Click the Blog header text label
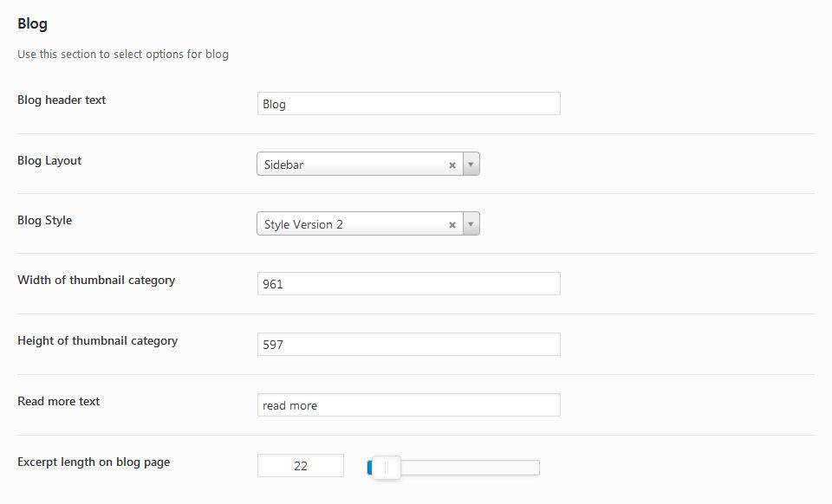 coord(62,100)
